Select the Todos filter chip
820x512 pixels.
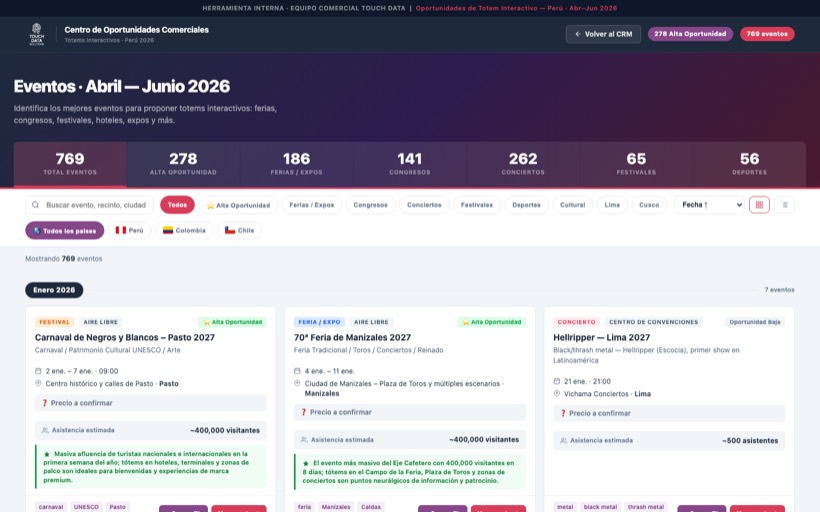tap(177, 205)
